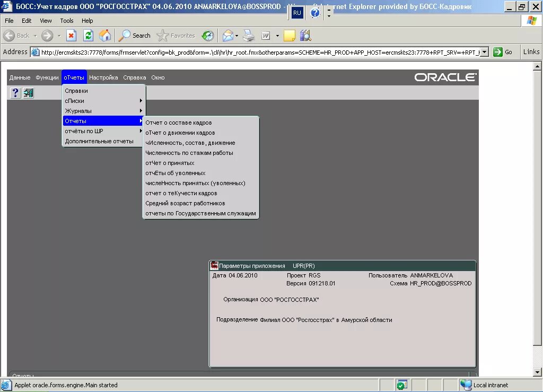Click the status bar security shield icon
Image resolution: width=543 pixels, height=392 pixels.
402,385
